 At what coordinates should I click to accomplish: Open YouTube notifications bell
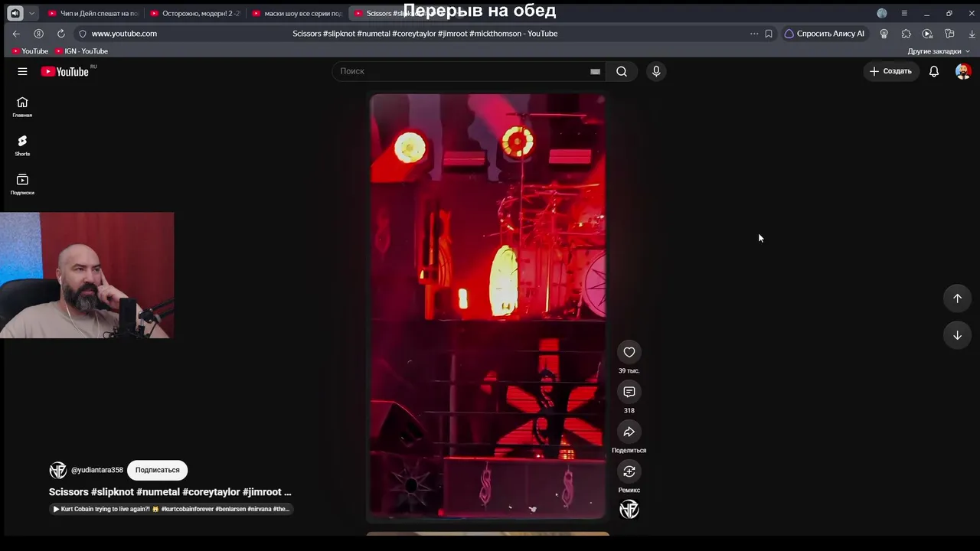pyautogui.click(x=934, y=71)
